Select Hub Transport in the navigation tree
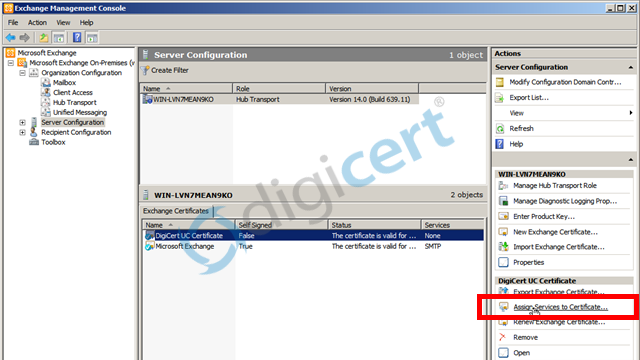This screenshot has height=360, width=640. (x=75, y=102)
